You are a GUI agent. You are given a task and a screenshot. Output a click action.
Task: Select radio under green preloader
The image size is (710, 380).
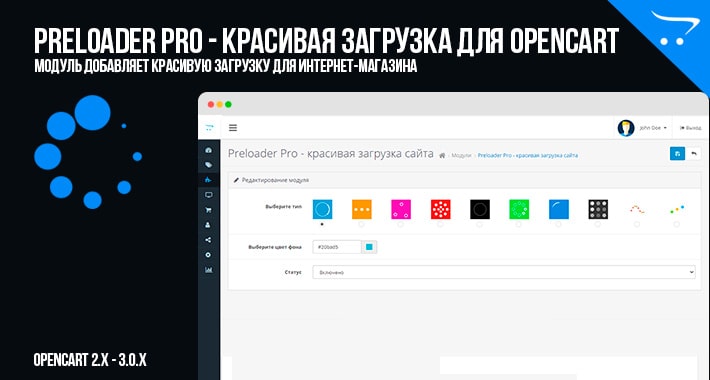point(518,224)
